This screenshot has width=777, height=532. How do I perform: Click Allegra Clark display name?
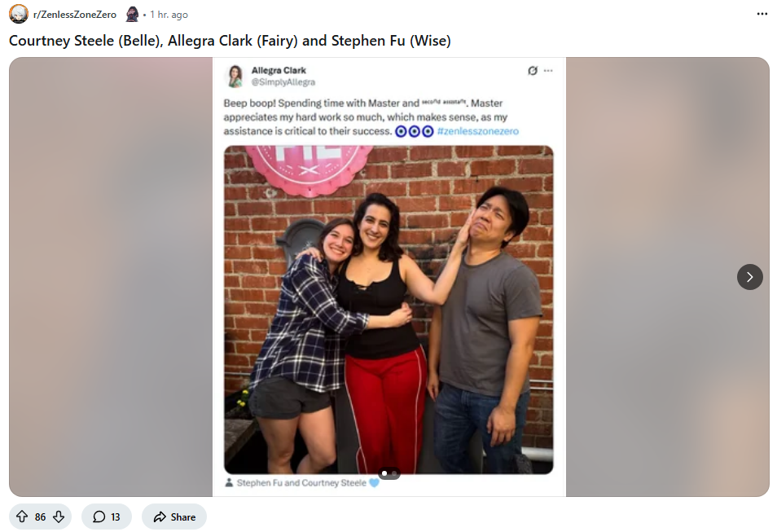(x=279, y=70)
